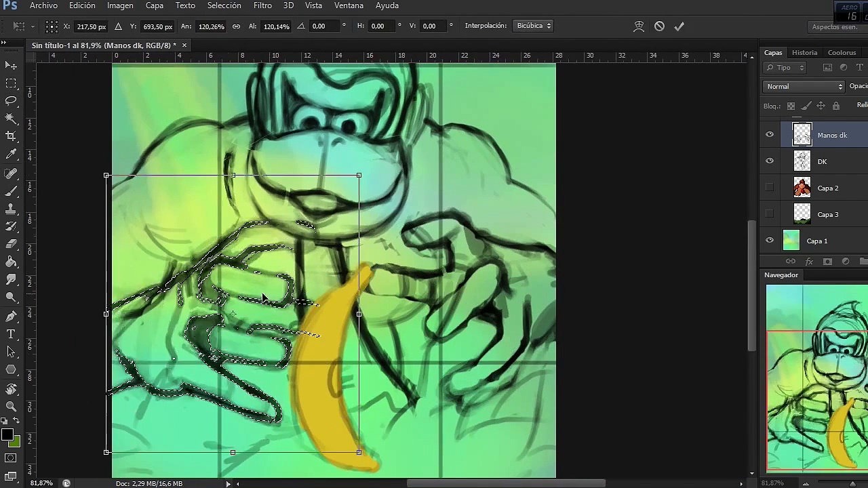Image resolution: width=868 pixels, height=488 pixels.
Task: Toggle visibility of Capa 1 layer
Action: 769,241
